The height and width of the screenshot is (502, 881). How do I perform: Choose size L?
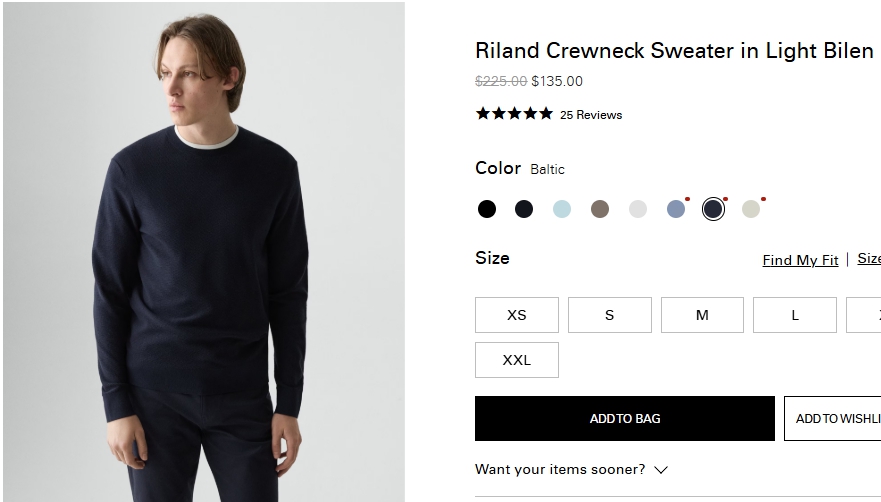point(795,315)
